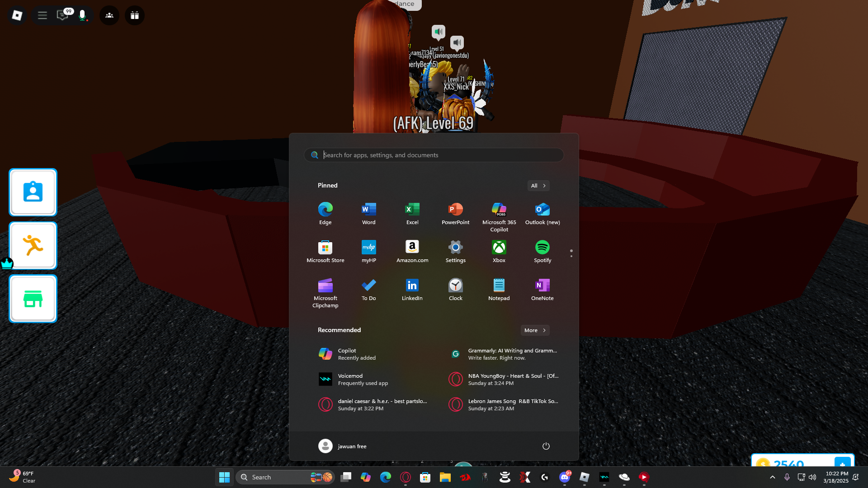Open Discord on the taskbar

coord(565,477)
